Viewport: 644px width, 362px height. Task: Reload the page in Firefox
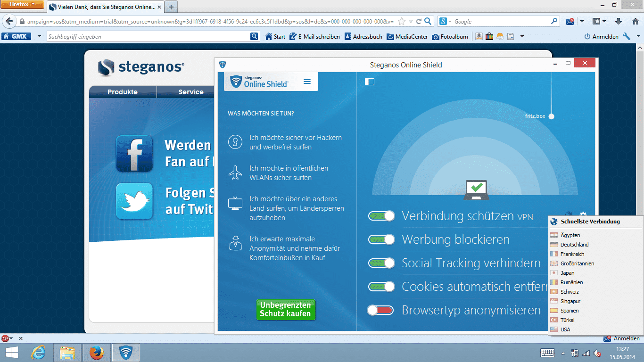click(x=419, y=21)
